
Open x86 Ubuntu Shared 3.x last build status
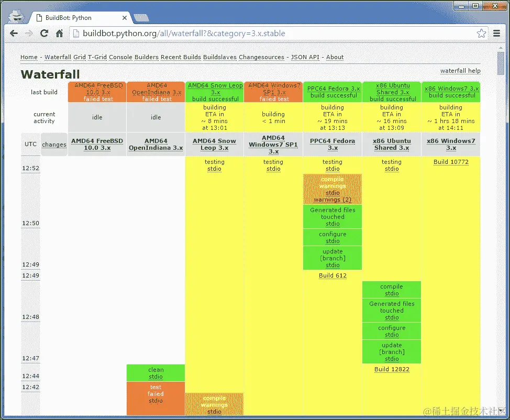click(392, 92)
